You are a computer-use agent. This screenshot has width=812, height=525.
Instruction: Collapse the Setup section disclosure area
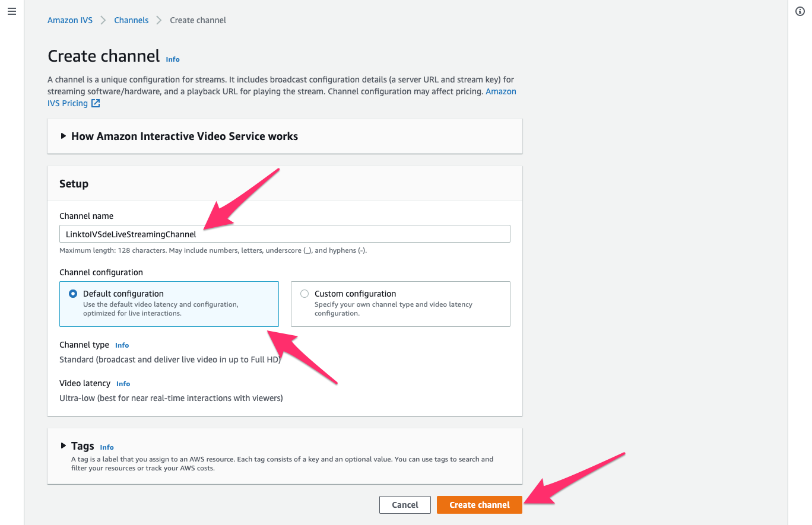(x=74, y=183)
